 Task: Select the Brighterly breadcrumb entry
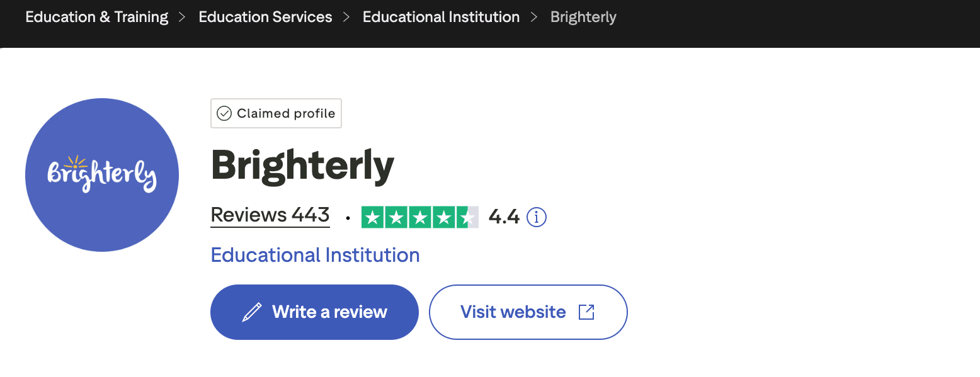[583, 17]
